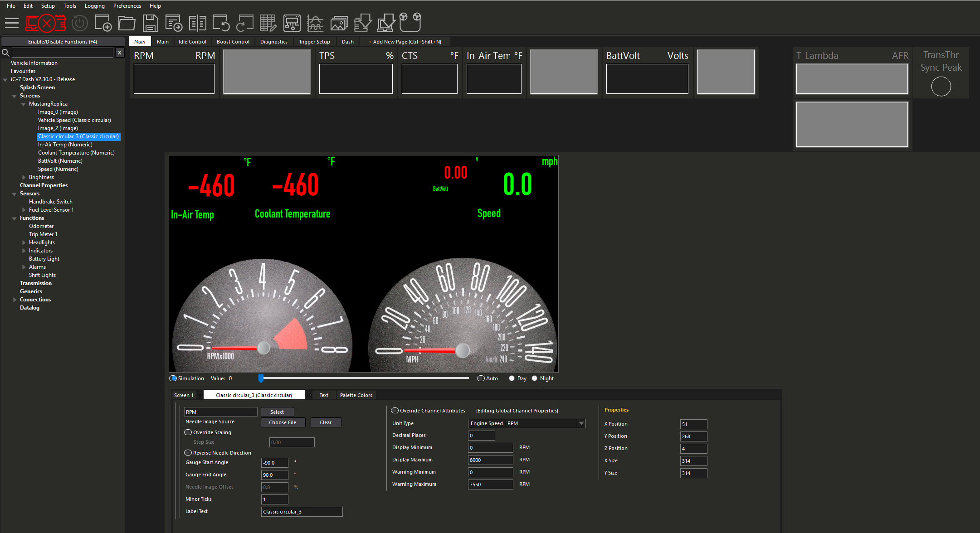Open a recently saved file via the folder icon
The height and width of the screenshot is (533, 980).
coord(127,22)
